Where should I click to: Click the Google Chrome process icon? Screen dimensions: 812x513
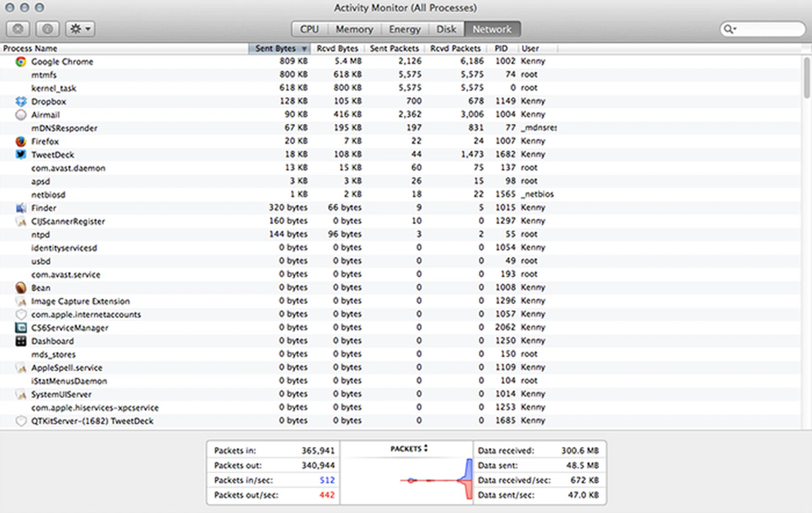21,62
